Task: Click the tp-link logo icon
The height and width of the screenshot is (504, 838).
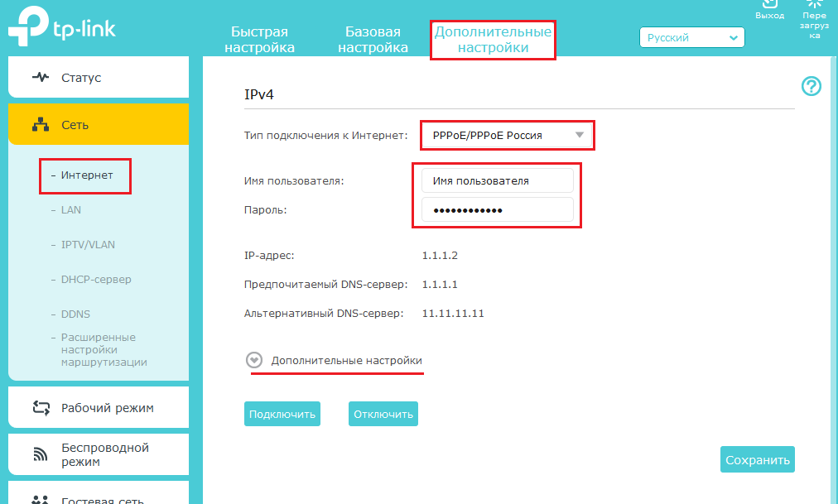Action: click(26, 31)
